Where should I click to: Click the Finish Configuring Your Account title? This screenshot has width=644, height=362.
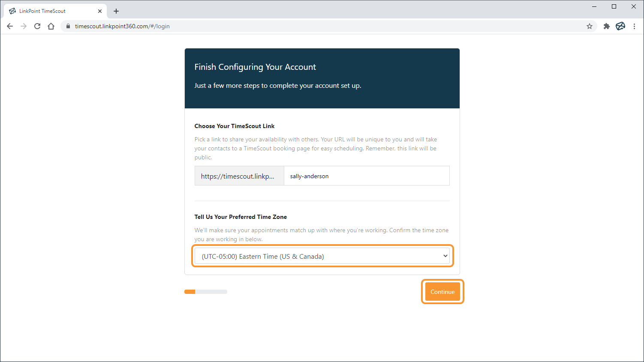click(x=255, y=67)
